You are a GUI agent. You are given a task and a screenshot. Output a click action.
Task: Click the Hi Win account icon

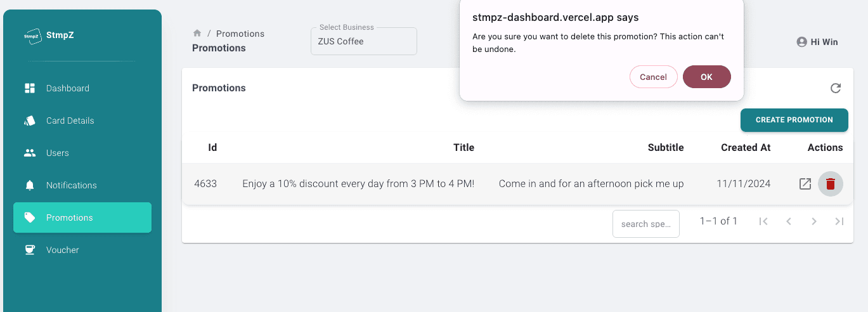point(801,42)
